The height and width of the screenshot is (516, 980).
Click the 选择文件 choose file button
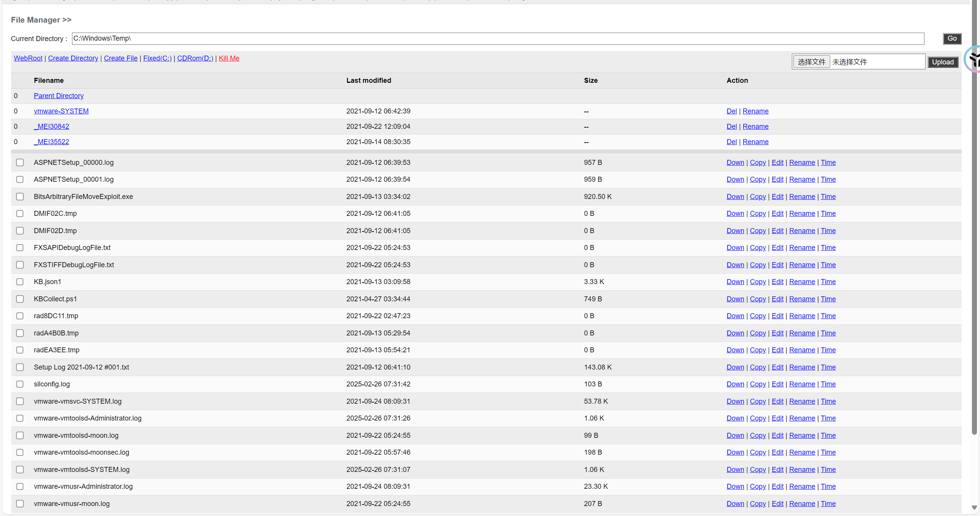point(811,62)
